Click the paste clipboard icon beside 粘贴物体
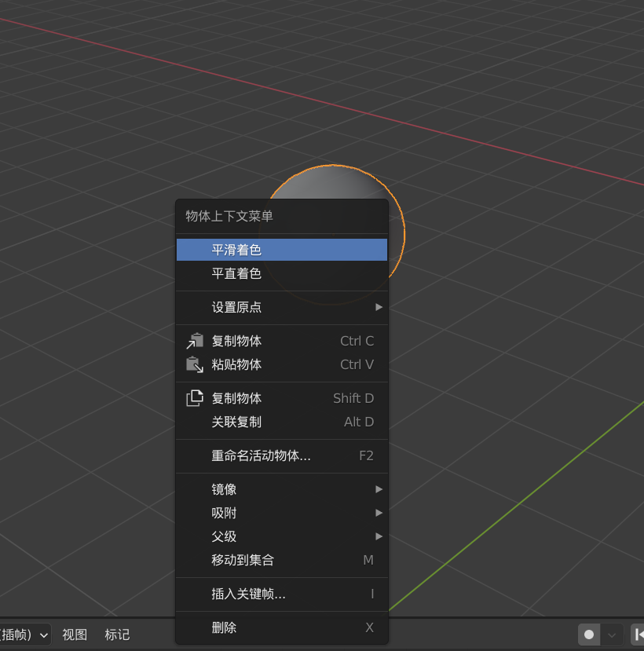 tap(194, 364)
